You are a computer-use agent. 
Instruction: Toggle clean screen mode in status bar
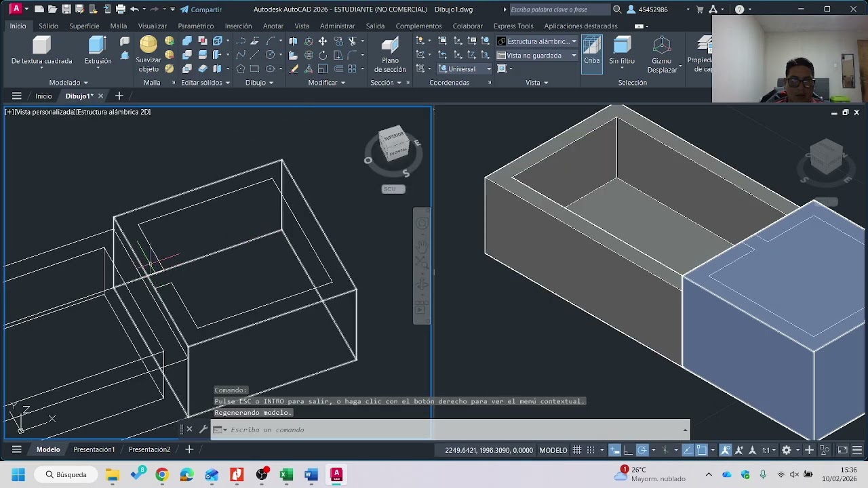click(842, 449)
